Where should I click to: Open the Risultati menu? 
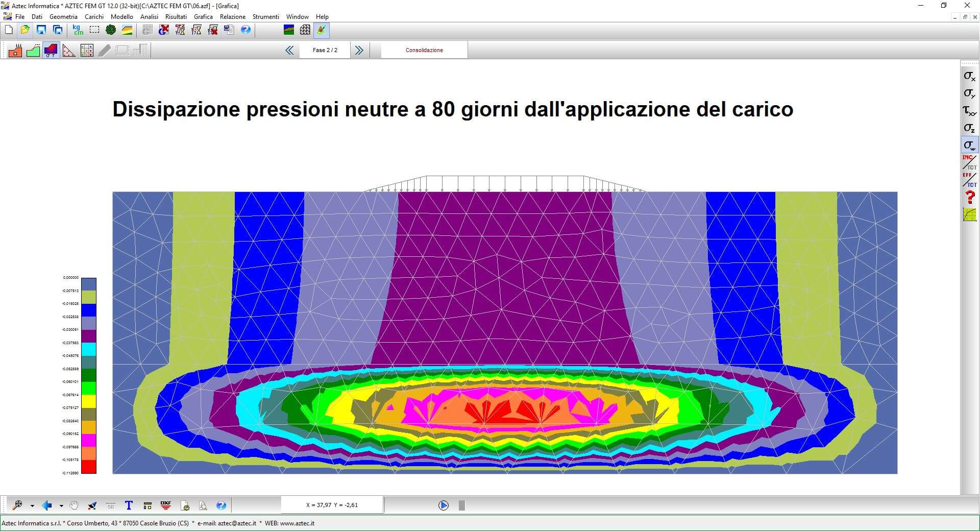point(176,17)
